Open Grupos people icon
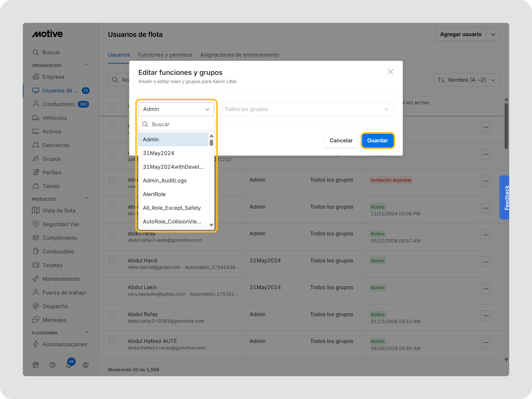The height and width of the screenshot is (399, 532). tap(36, 159)
